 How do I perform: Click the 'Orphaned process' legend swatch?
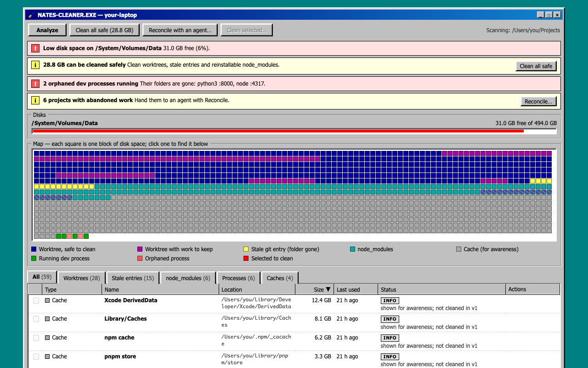coord(140,259)
